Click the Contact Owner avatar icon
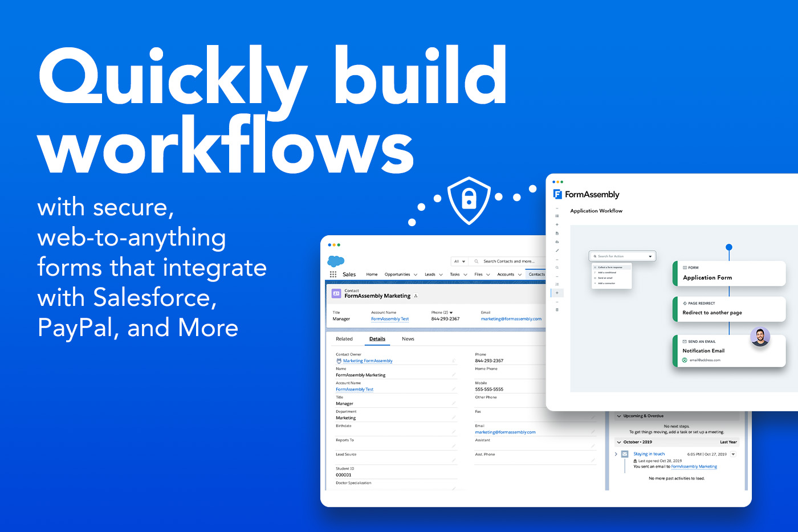The width and height of the screenshot is (798, 532). [339, 361]
